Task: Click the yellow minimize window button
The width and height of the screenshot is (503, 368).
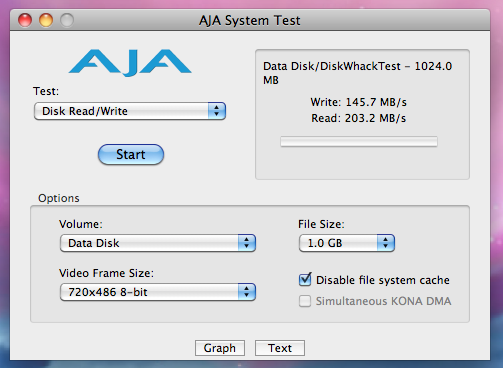Action: [46, 20]
